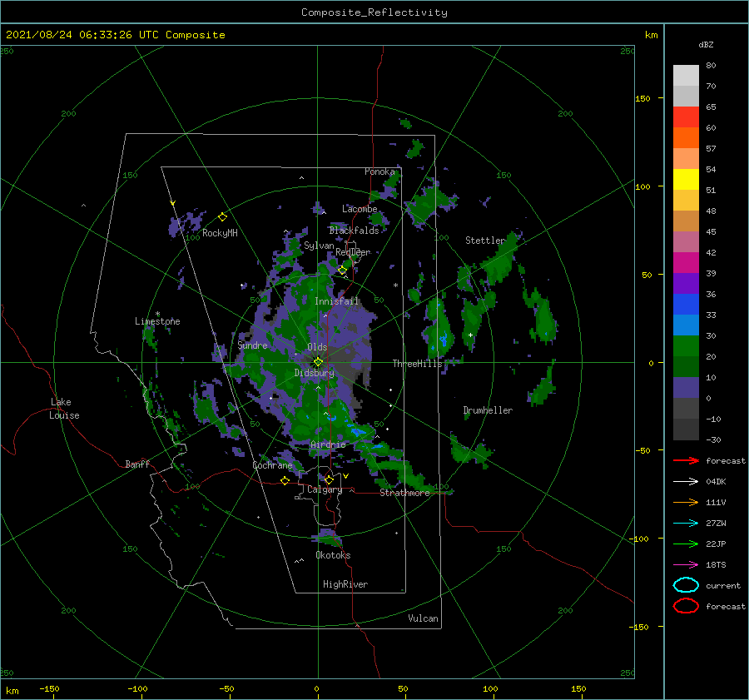
Task: Click the magenta 39 dBZ color swatch
Action: [x=686, y=262]
